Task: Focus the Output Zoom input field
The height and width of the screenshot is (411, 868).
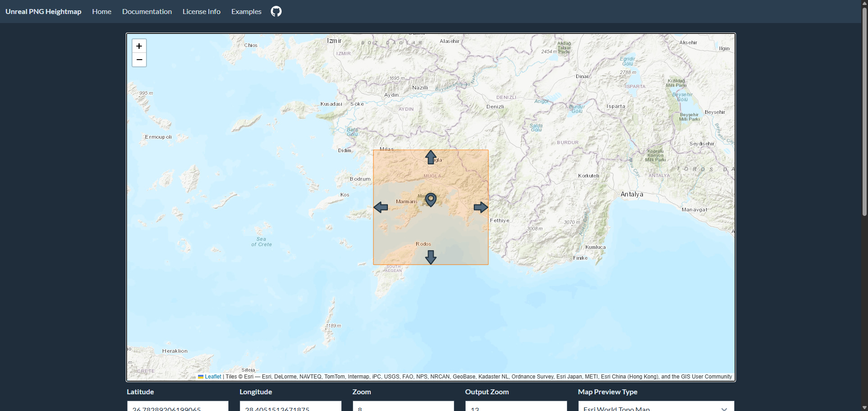Action: click(x=516, y=406)
